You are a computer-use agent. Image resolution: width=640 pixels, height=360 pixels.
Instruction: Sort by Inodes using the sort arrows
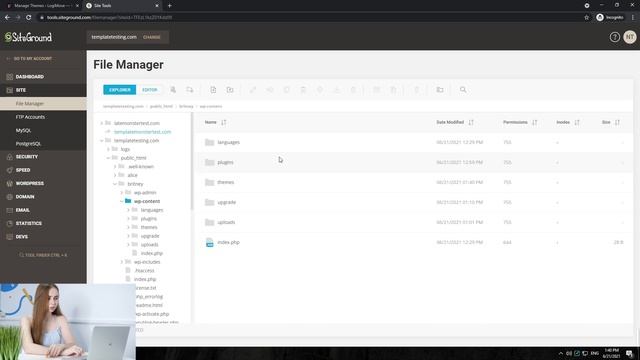click(x=577, y=122)
